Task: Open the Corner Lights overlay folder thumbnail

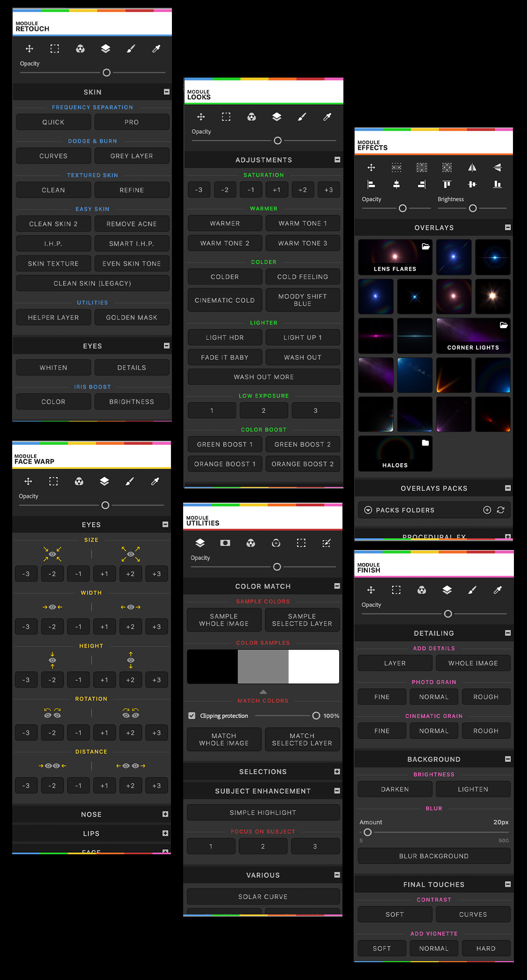Action: click(473, 336)
